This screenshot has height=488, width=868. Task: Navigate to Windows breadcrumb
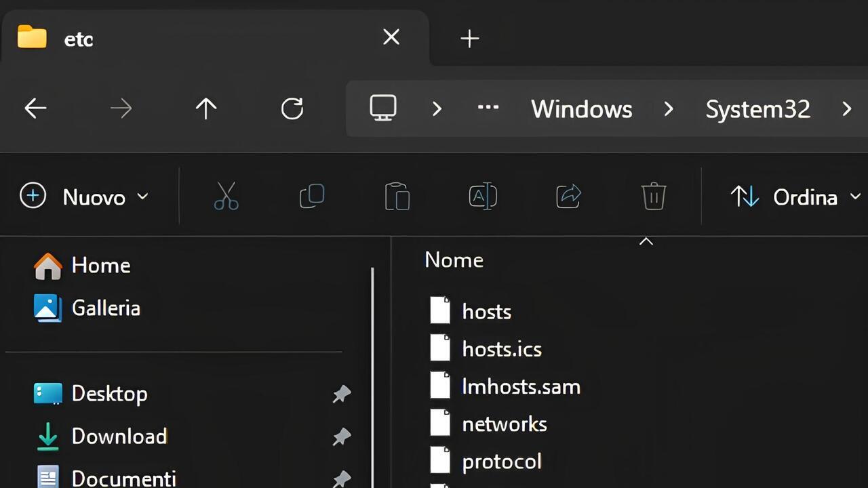point(582,109)
